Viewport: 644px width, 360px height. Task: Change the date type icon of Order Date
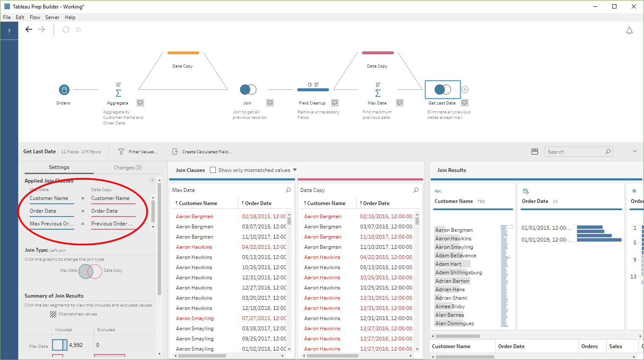(526, 191)
